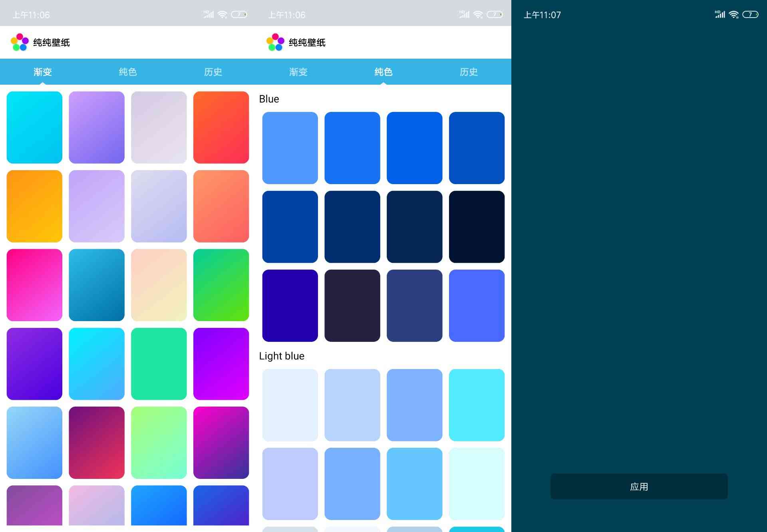Select orange-to-yellow gradient thumbnail
The height and width of the screenshot is (532, 767).
pos(34,206)
